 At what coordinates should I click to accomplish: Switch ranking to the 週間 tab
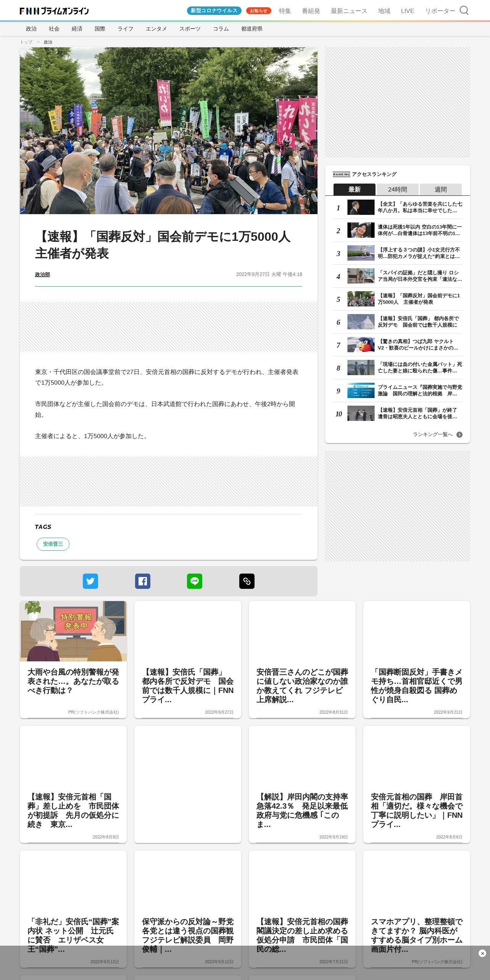coord(441,189)
